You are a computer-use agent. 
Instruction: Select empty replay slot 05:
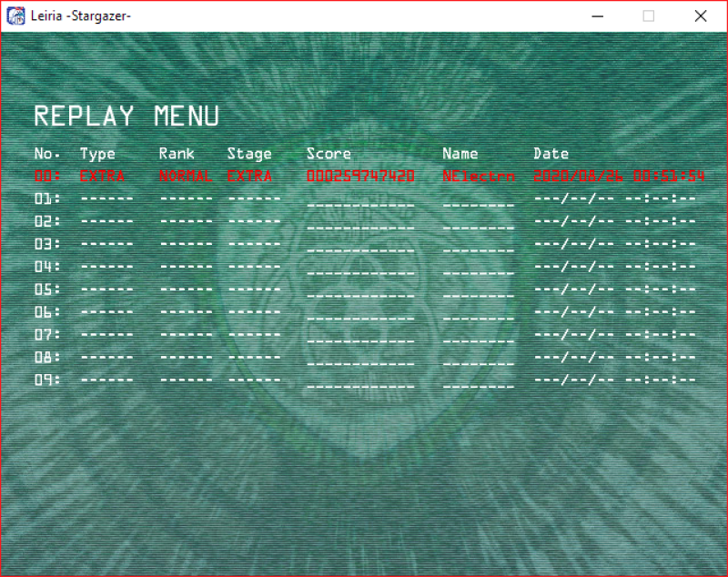click(365, 289)
